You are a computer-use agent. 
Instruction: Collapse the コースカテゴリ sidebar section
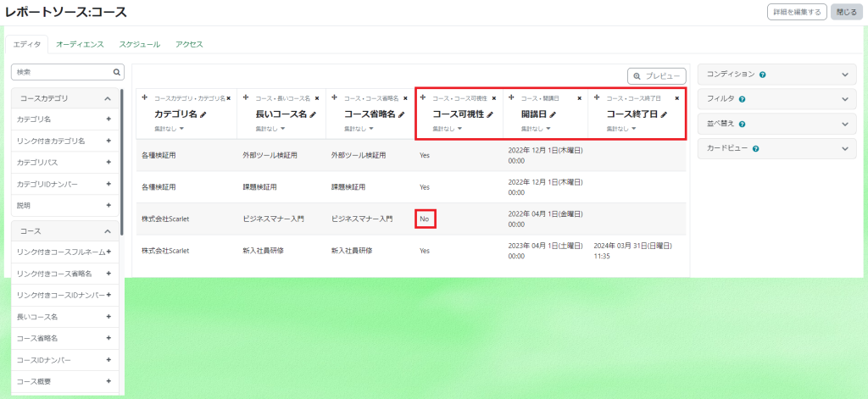[x=108, y=98]
